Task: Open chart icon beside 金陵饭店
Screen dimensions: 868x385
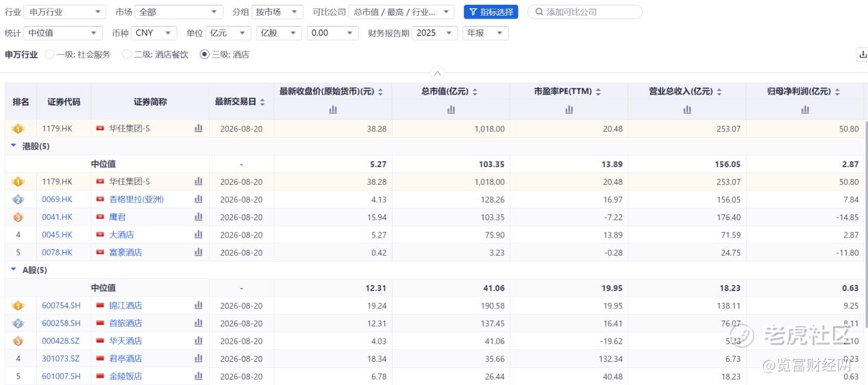Action: pos(199,376)
